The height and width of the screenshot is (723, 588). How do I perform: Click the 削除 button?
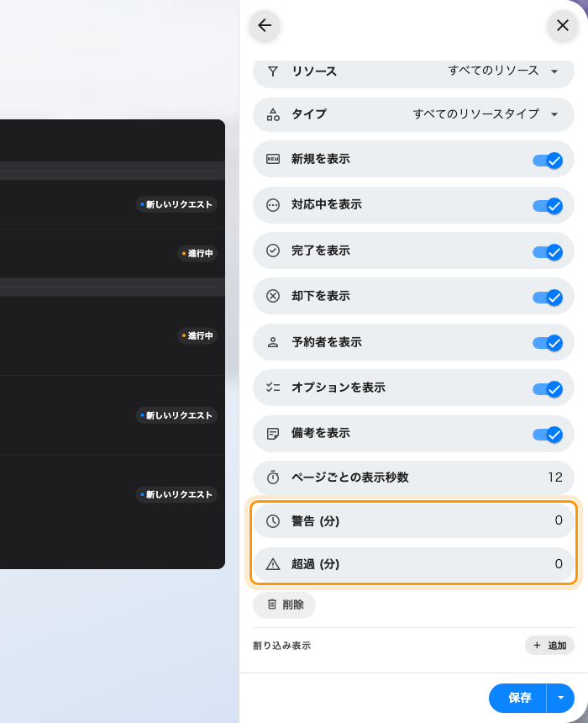[x=284, y=604]
